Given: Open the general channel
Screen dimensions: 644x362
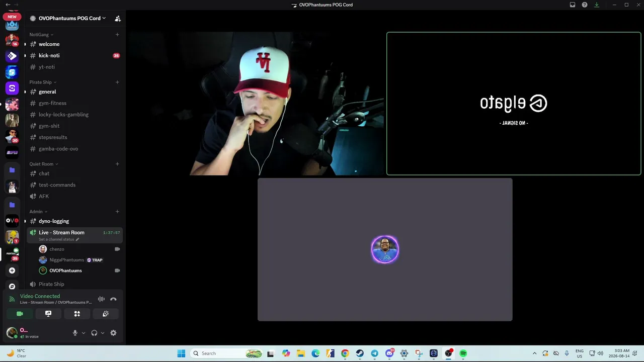Looking at the screenshot, I should [x=74, y=92].
